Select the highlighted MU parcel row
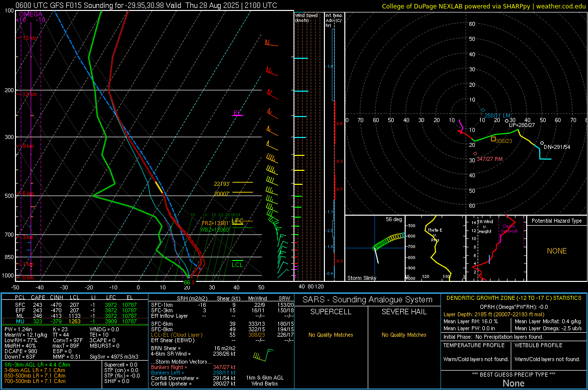588x390 pixels. 75,321
